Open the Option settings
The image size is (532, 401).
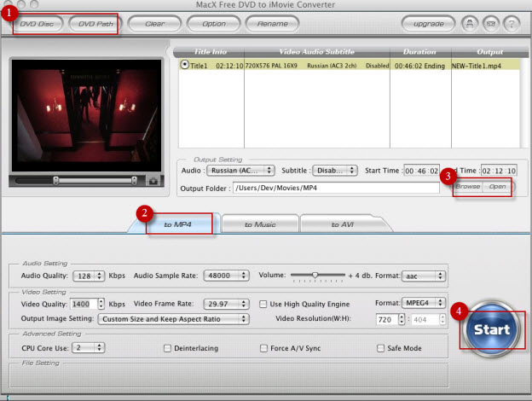pos(214,24)
